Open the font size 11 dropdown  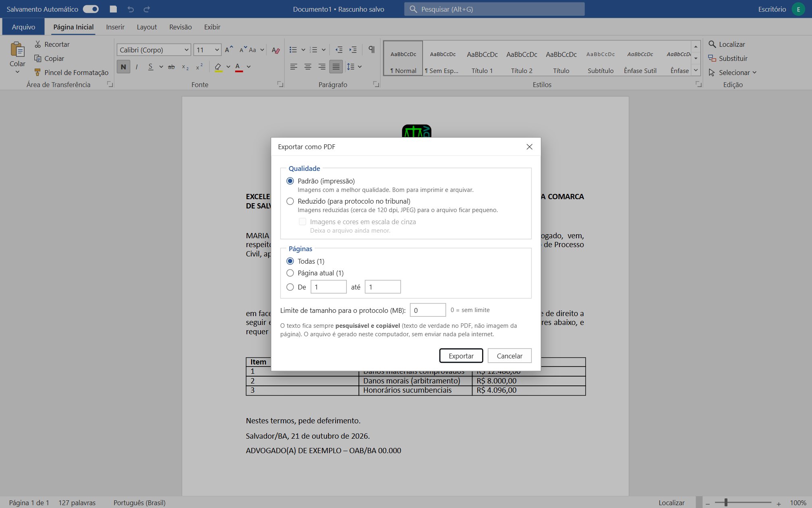tap(217, 50)
